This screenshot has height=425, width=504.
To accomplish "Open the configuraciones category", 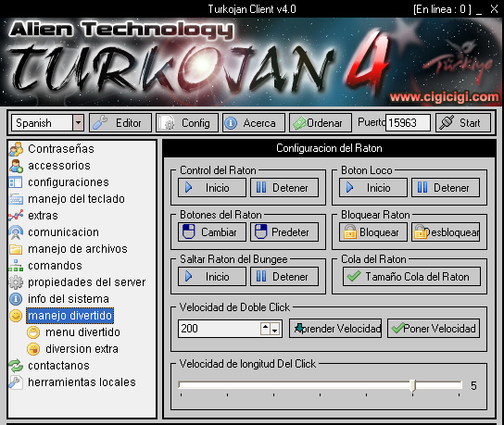I will 69,182.
